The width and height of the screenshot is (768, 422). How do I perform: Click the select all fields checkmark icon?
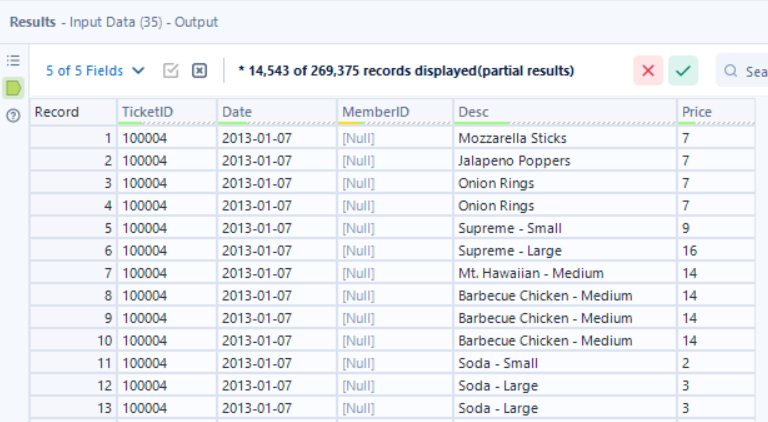pos(170,71)
